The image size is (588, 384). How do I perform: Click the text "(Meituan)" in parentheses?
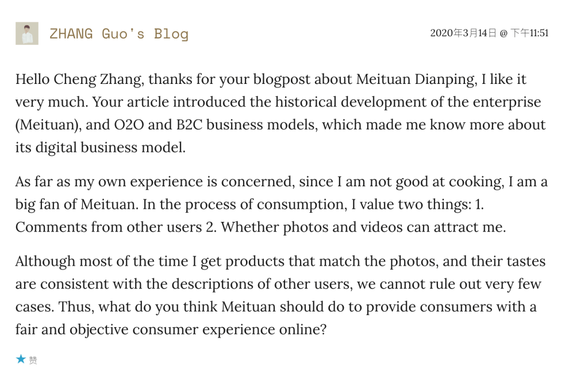point(48,125)
